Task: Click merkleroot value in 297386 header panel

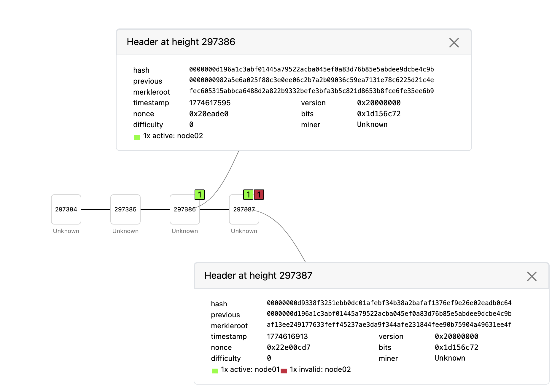Action: pos(311,91)
